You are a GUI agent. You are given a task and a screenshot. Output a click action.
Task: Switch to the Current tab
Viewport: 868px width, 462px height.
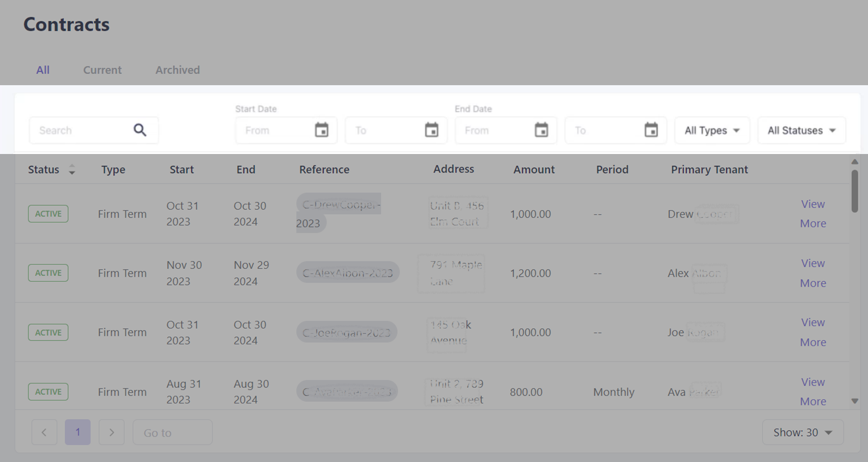coord(102,70)
